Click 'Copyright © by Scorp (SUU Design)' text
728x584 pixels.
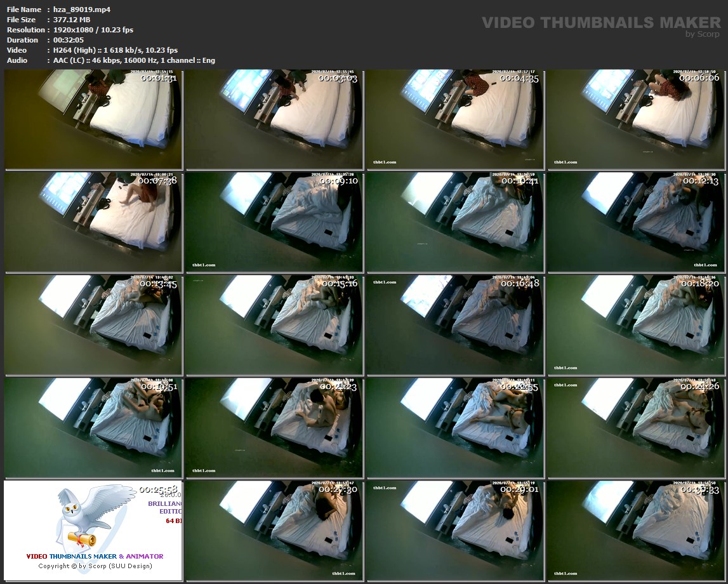coord(95,566)
